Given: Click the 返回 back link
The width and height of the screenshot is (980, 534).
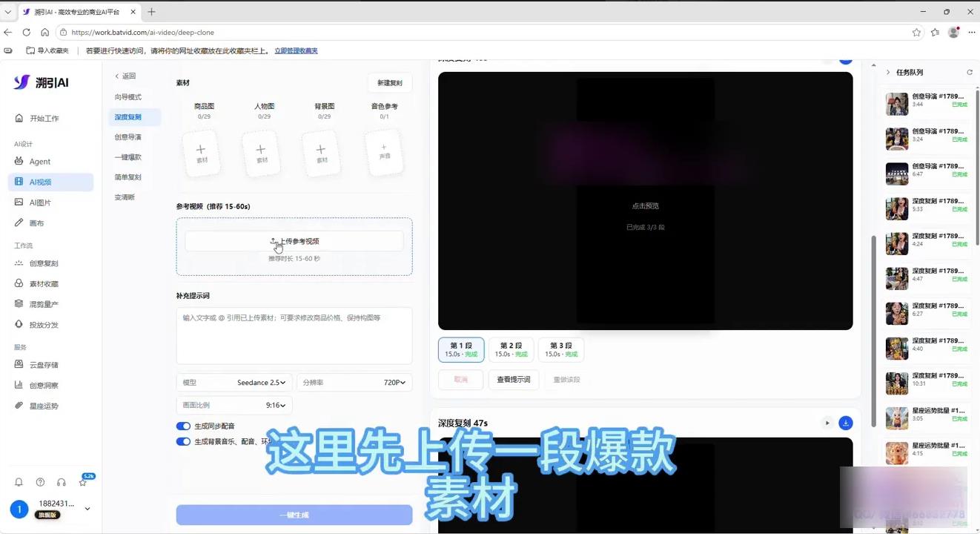Looking at the screenshot, I should 125,76.
